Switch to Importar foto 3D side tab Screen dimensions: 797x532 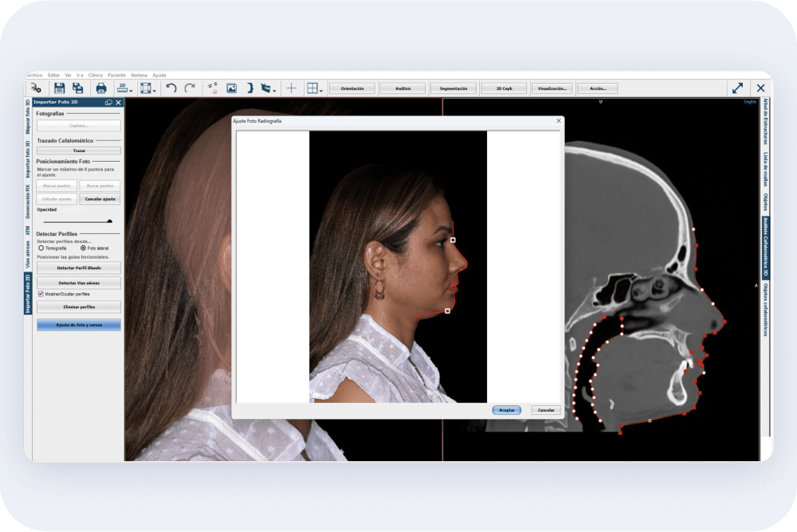pyautogui.click(x=28, y=159)
